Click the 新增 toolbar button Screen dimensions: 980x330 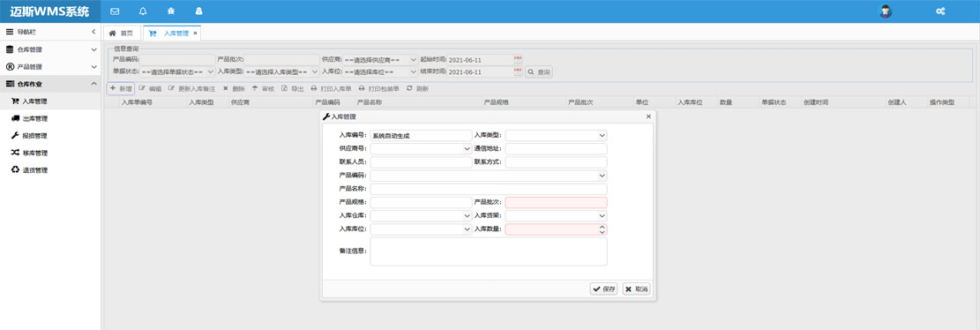click(121, 89)
